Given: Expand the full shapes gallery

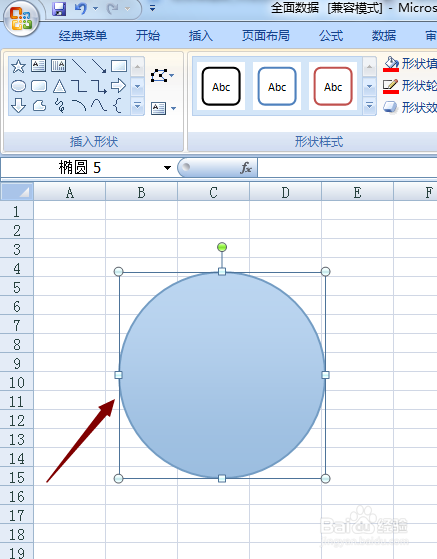Looking at the screenshot, I should pyautogui.click(x=138, y=106).
